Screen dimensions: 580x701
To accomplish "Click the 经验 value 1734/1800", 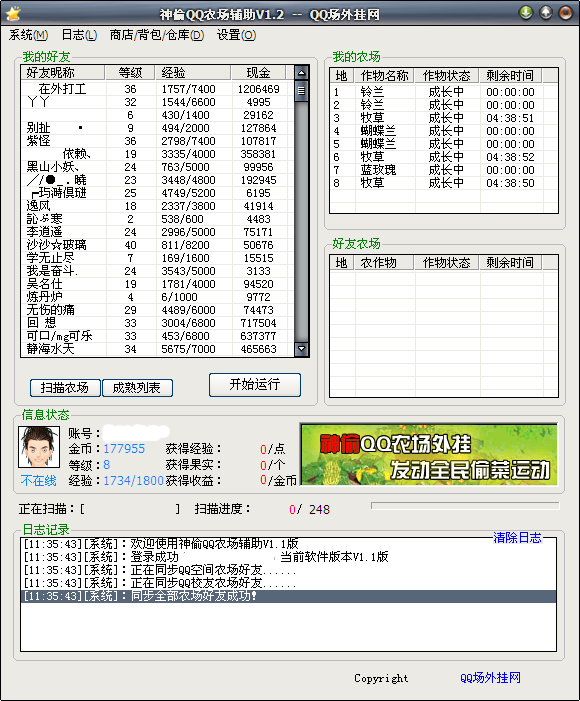I will point(133,481).
